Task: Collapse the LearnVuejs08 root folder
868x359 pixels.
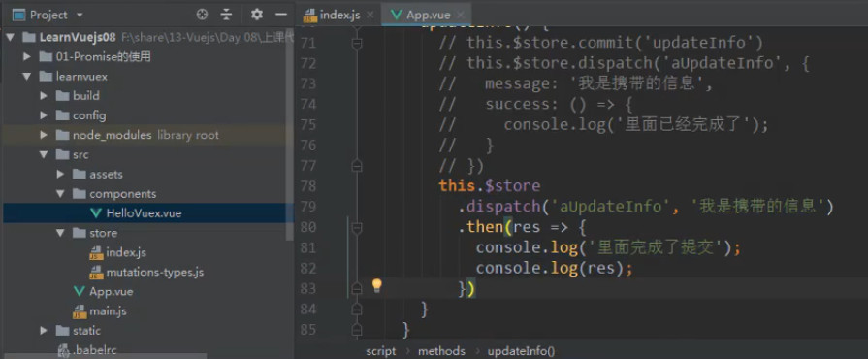Action: coord(10,37)
